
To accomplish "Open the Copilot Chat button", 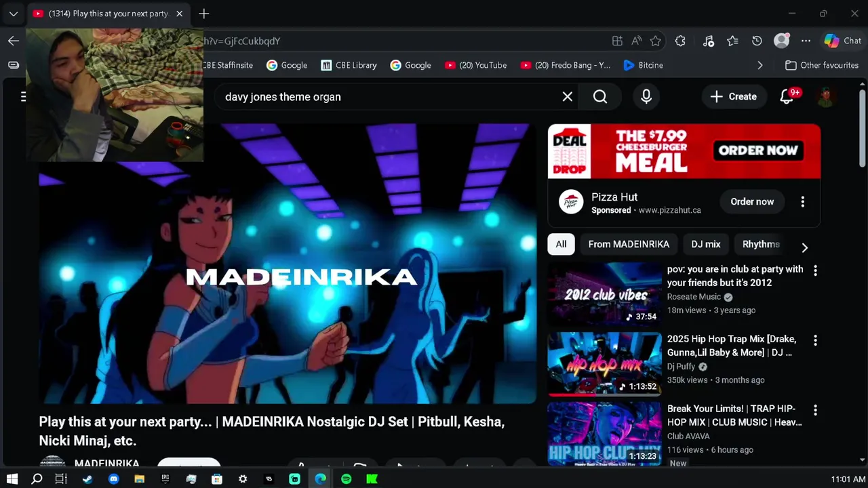I will pyautogui.click(x=843, y=41).
